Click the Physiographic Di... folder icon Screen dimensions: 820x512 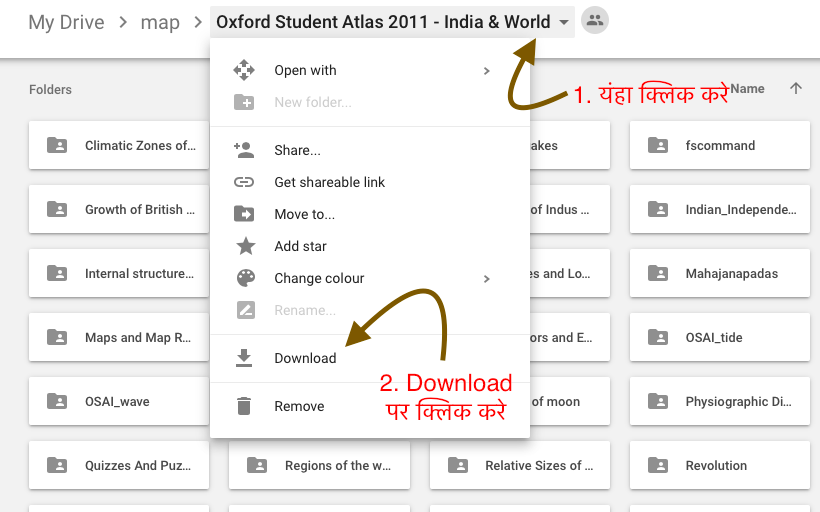click(x=658, y=401)
